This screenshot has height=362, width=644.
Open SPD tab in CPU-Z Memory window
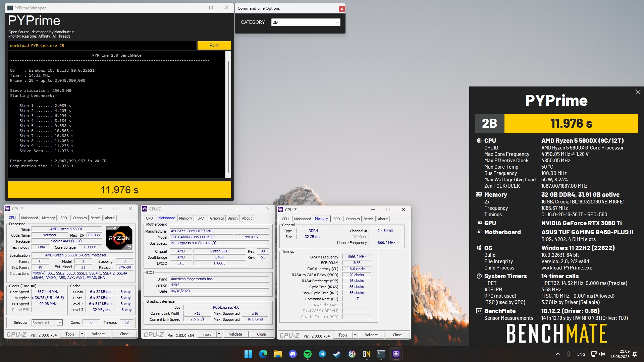(x=336, y=219)
